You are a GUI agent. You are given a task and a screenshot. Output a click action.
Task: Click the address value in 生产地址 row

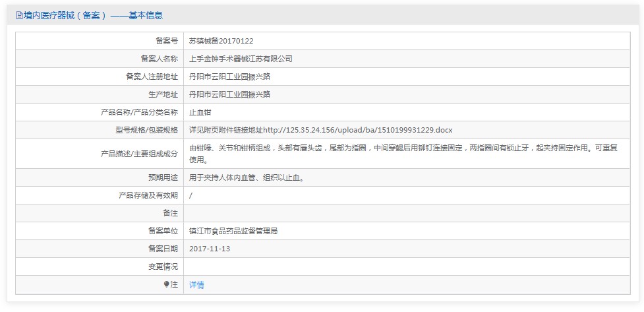pyautogui.click(x=229, y=94)
